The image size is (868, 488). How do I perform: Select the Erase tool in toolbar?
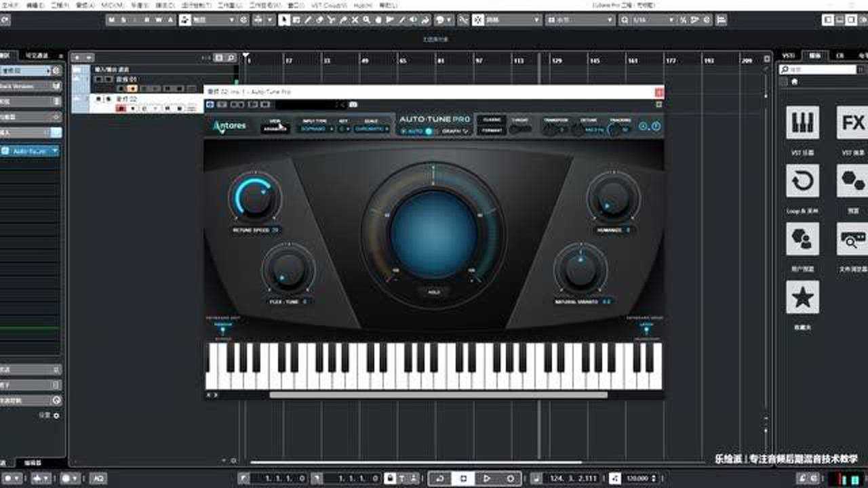(319, 20)
